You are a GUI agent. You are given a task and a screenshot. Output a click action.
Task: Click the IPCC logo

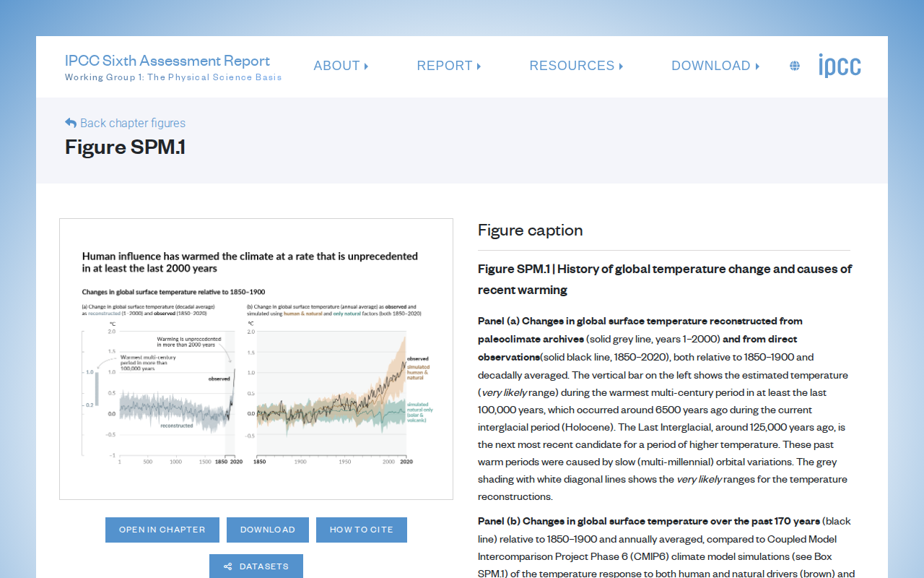[x=840, y=66]
